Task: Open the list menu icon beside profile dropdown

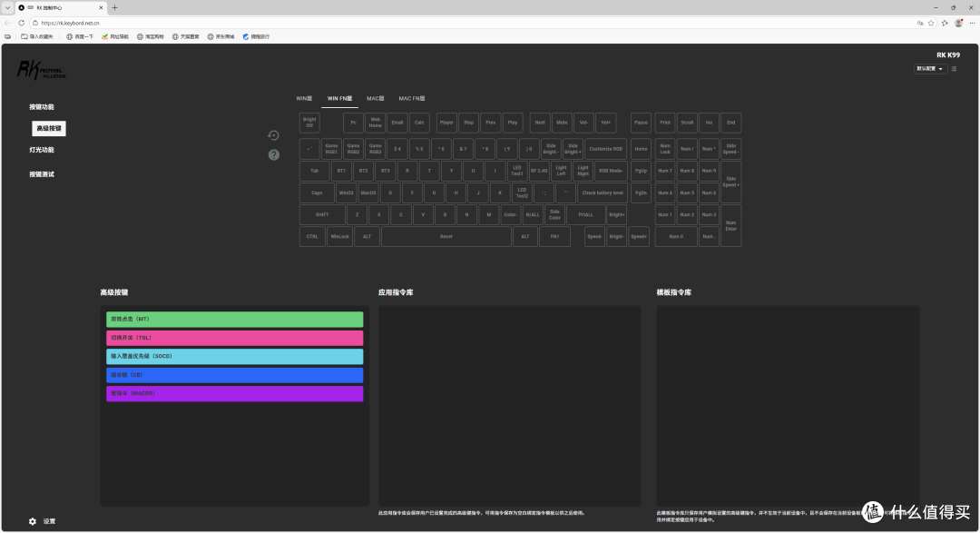Action: coord(955,69)
